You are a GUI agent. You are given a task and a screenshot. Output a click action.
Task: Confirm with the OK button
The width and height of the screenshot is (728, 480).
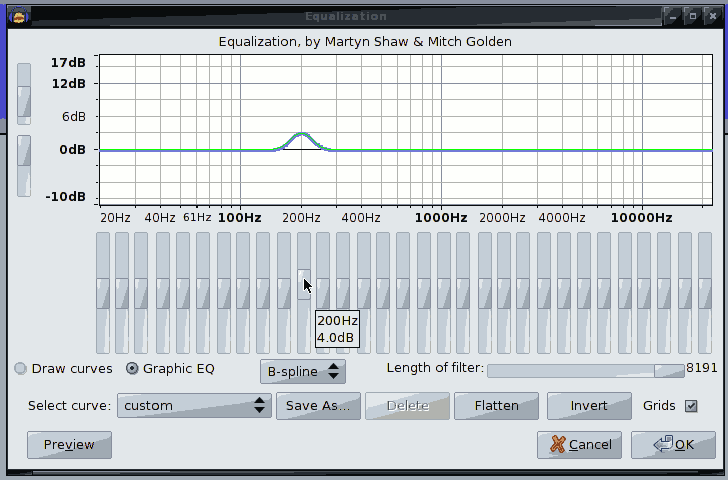[x=673, y=445]
